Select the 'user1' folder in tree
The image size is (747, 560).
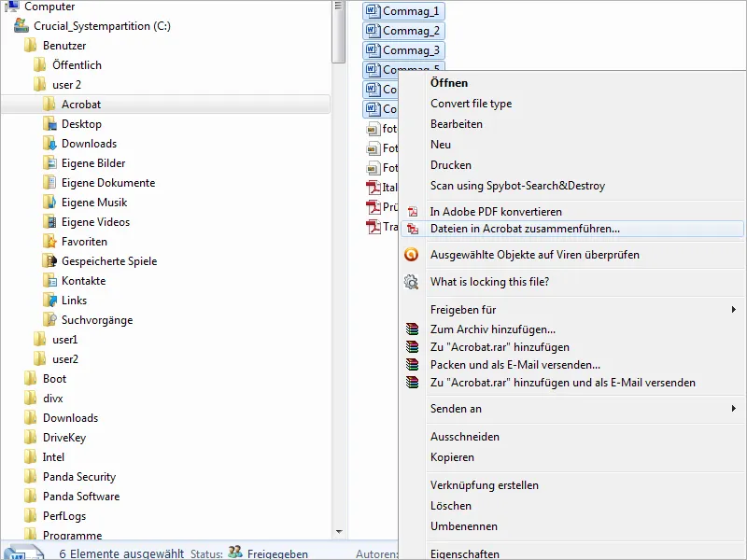click(64, 340)
